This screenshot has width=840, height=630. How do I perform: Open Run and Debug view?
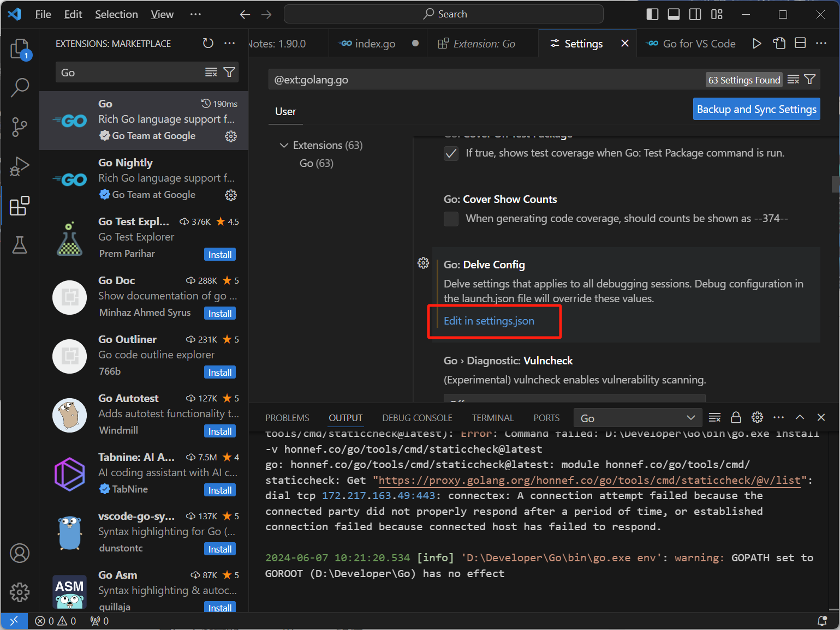coord(20,166)
